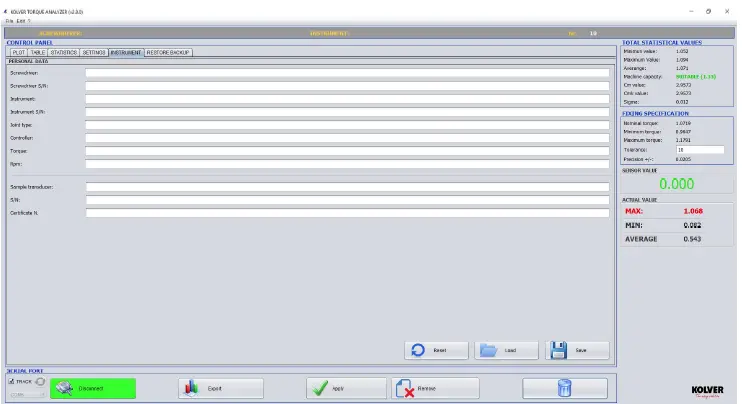Click the Screwdriver S/N input field
The image size is (742, 404).
tap(347, 86)
